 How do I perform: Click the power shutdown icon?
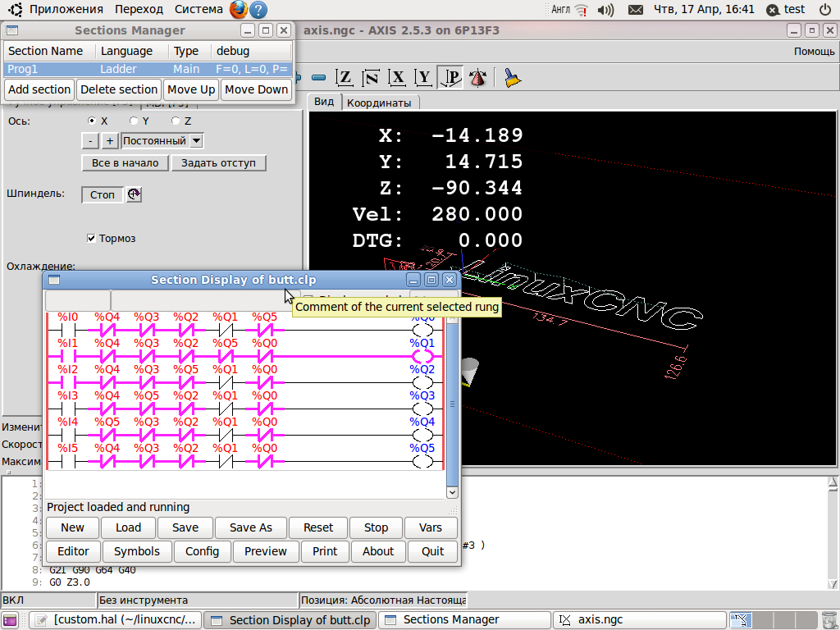(x=825, y=9)
